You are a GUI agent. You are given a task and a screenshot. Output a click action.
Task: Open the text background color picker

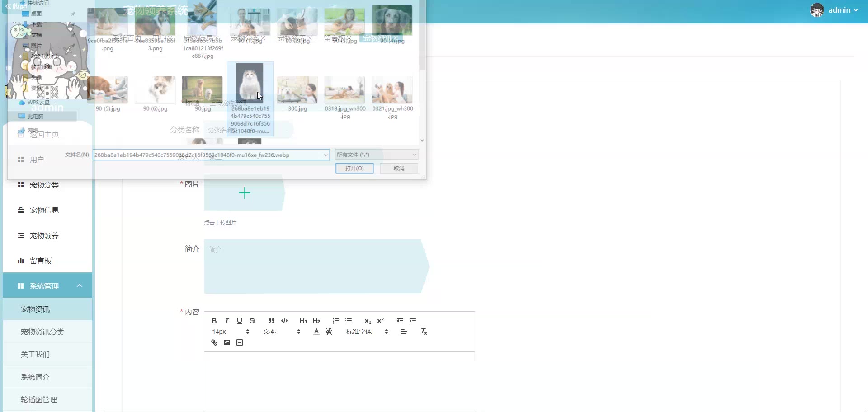click(329, 332)
